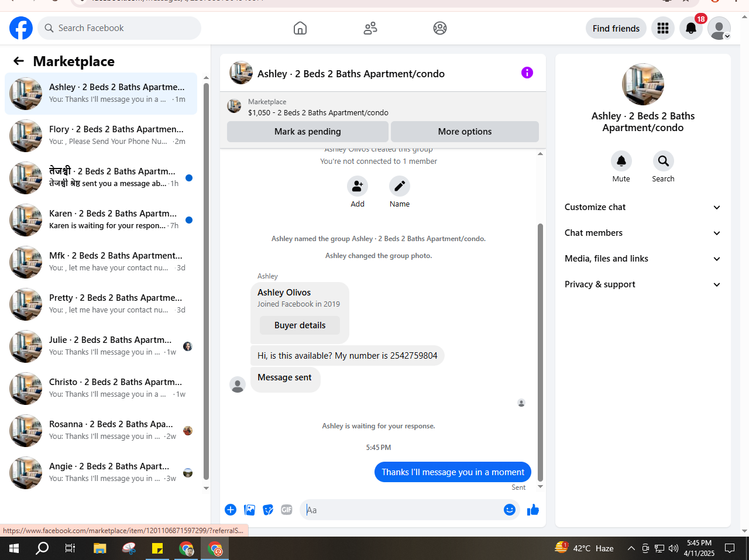Image resolution: width=749 pixels, height=560 pixels.
Task: Open Sticky Notes from the taskbar
Action: tap(157, 548)
